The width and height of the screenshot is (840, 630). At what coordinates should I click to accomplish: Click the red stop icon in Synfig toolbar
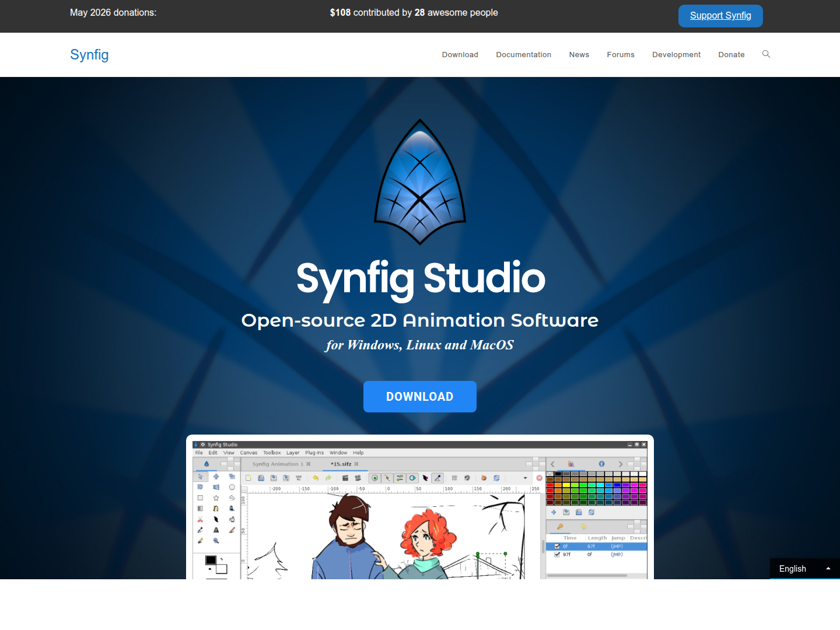coord(539,478)
